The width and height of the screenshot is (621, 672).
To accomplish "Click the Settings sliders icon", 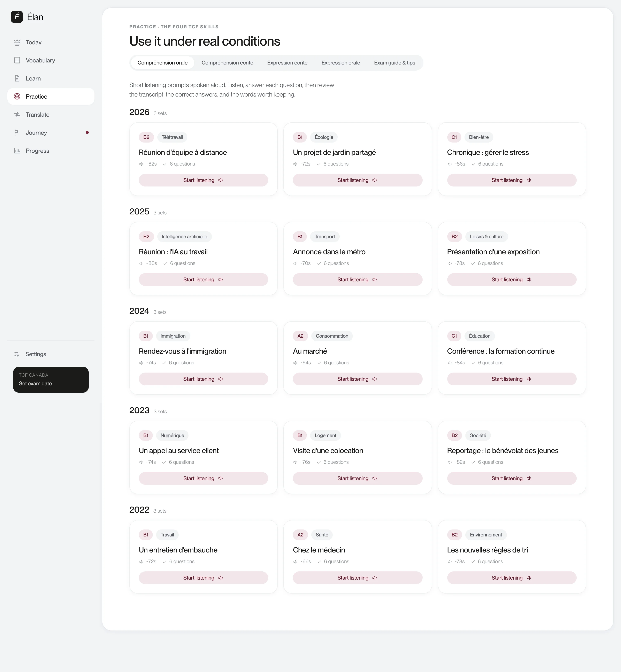I will click(x=17, y=354).
